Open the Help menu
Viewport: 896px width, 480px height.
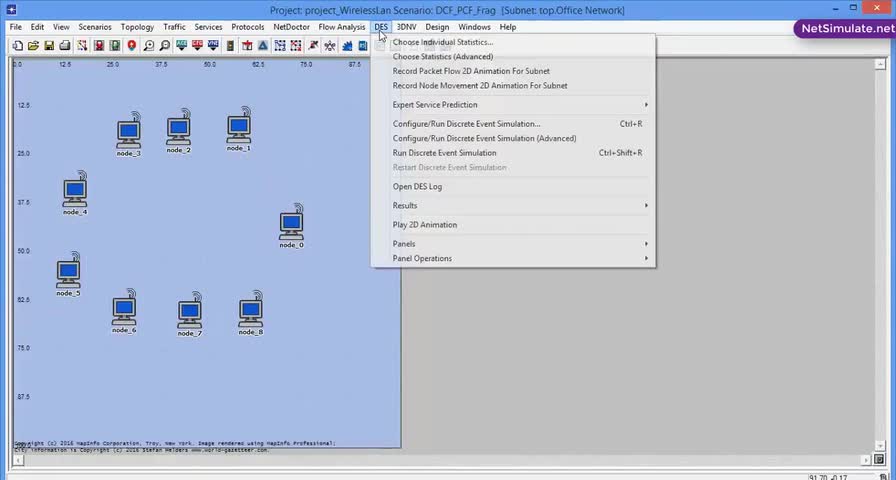[507, 27]
